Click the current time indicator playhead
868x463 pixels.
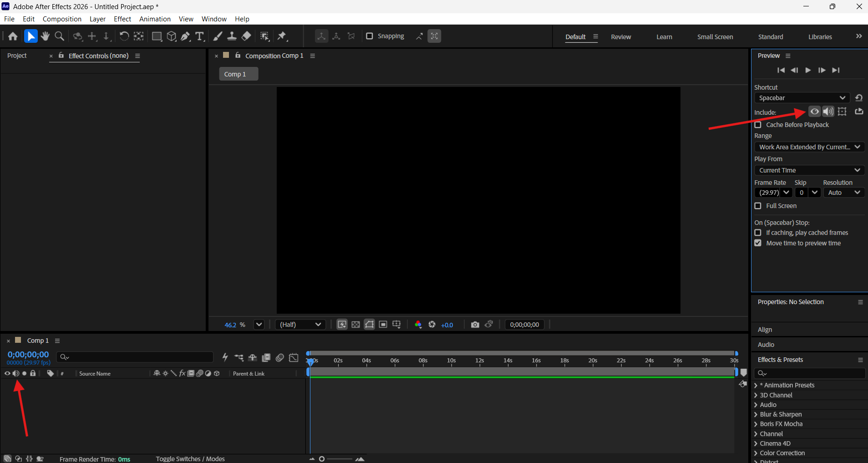[x=310, y=361]
